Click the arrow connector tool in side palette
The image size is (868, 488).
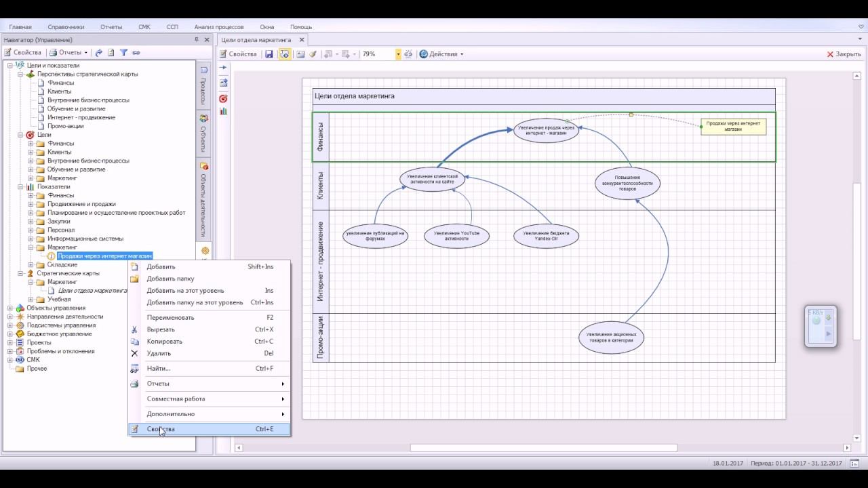click(x=223, y=68)
